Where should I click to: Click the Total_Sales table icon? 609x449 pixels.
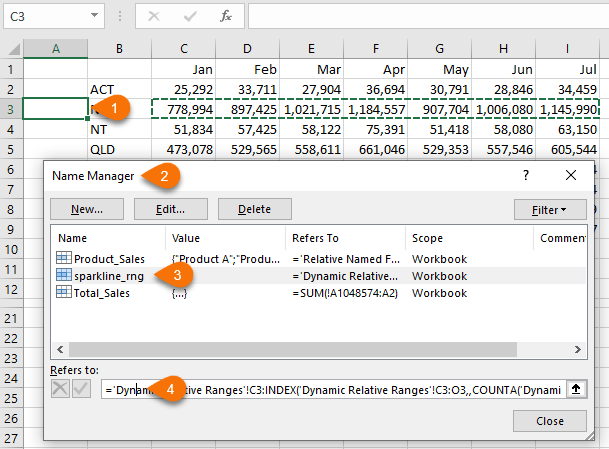pos(64,292)
